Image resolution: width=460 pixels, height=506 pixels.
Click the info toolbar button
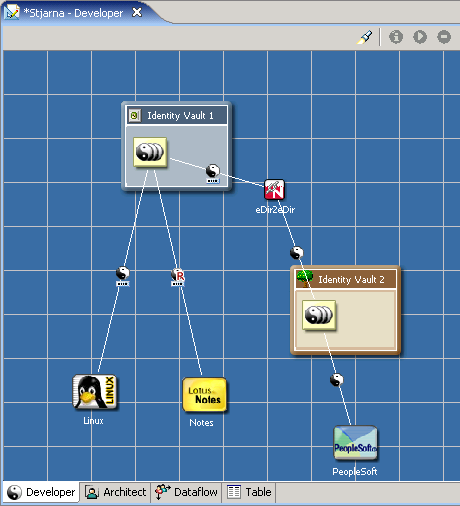click(396, 37)
